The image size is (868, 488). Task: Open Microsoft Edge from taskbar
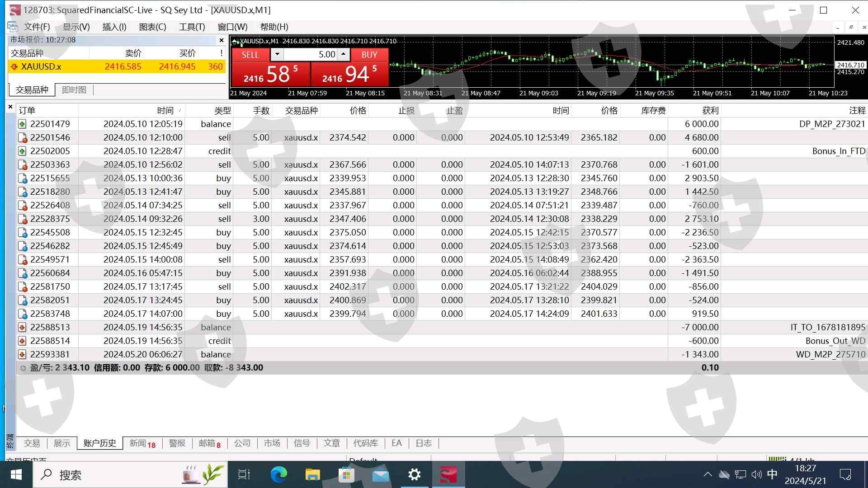tap(278, 474)
